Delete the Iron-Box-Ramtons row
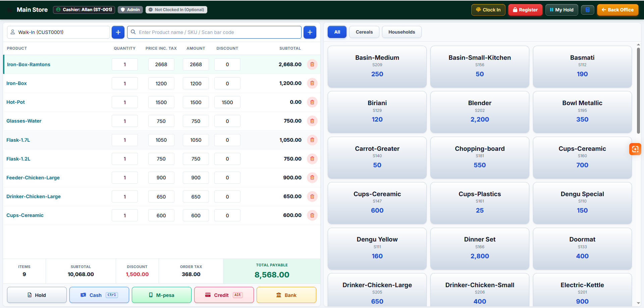644x308 pixels. (312, 64)
